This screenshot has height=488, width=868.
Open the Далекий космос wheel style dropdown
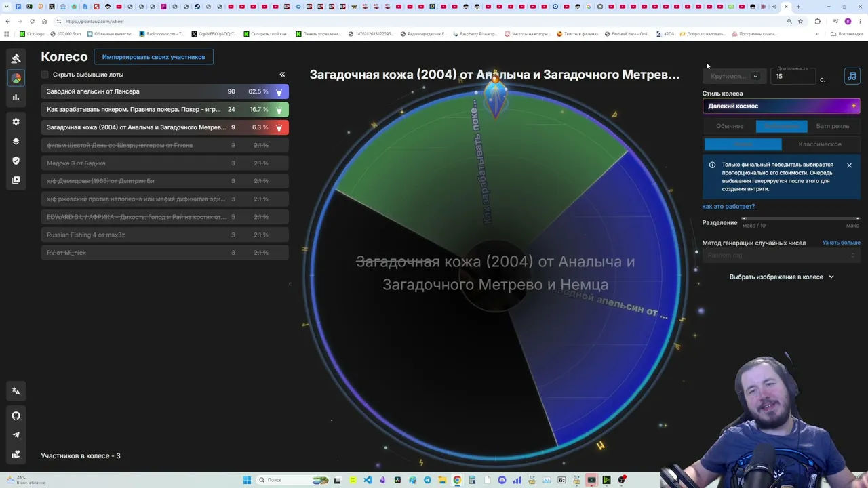781,106
